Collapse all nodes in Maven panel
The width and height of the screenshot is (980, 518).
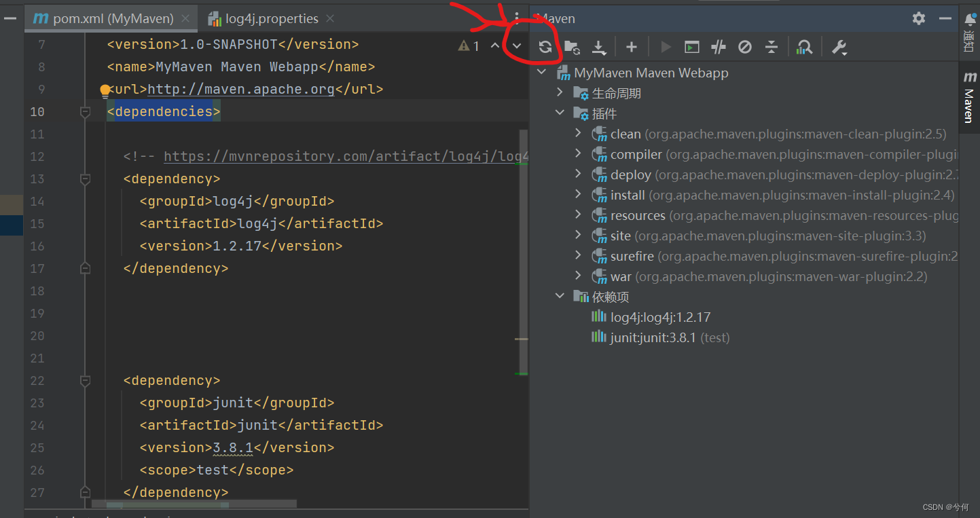771,46
